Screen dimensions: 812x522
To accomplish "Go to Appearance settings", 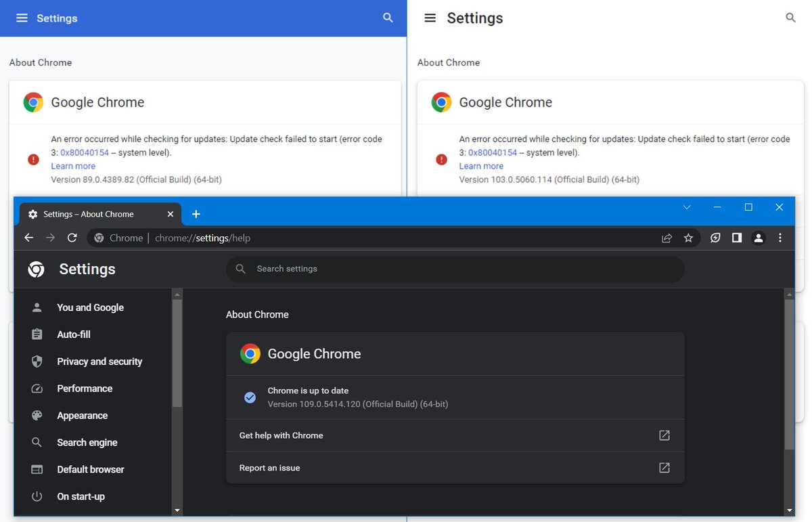I will tap(82, 416).
